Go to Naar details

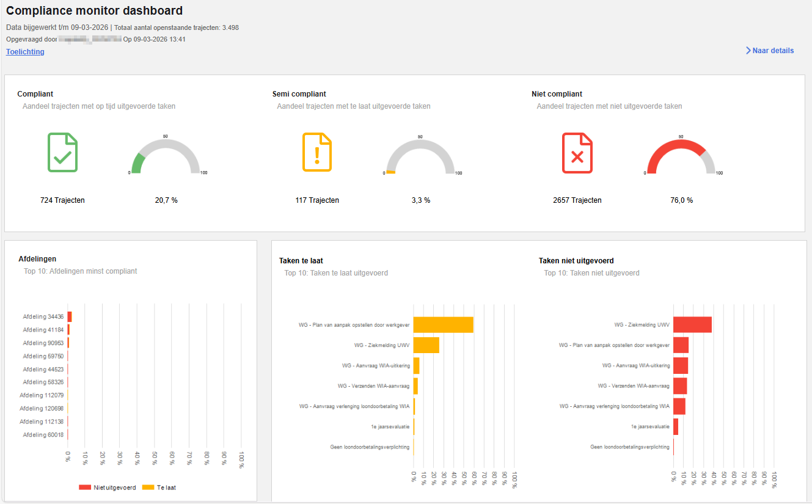773,51
